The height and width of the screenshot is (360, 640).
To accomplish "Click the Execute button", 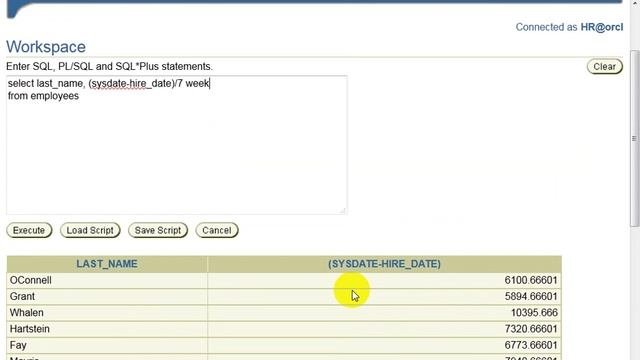I will coord(29,230).
